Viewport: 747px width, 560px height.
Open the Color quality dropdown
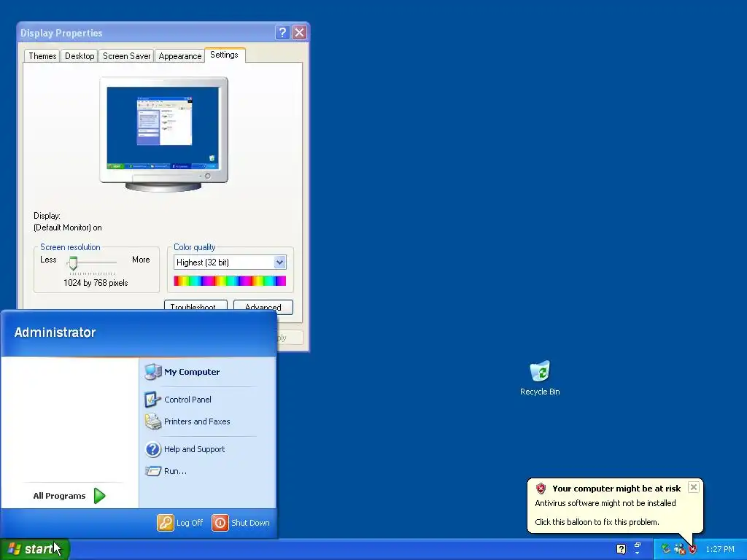coord(279,262)
